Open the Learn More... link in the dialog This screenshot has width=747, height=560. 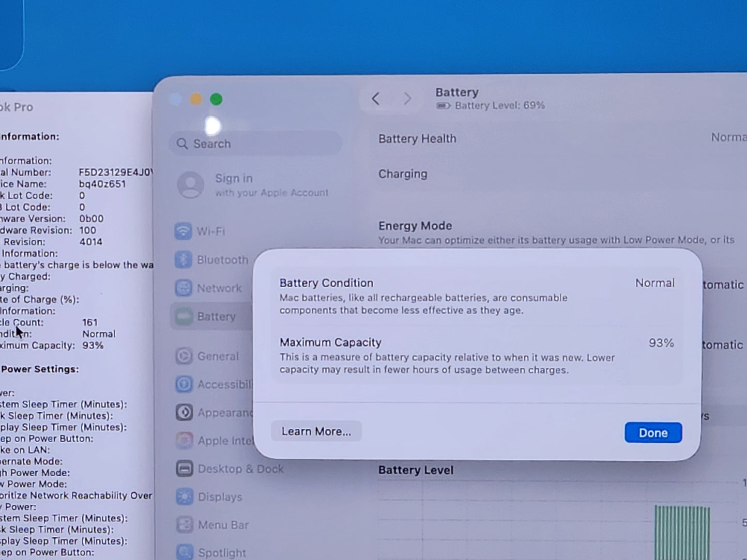316,431
